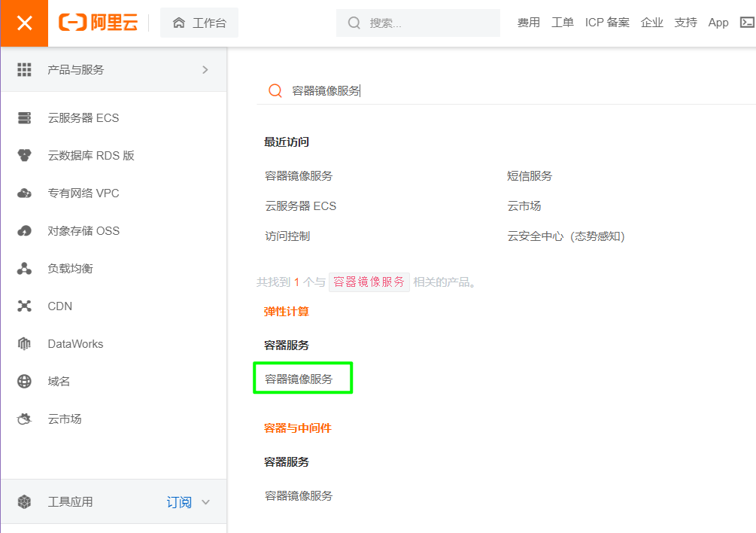Click the cube icon for 工具应用
Viewport: 756px width, 533px height.
(24, 501)
